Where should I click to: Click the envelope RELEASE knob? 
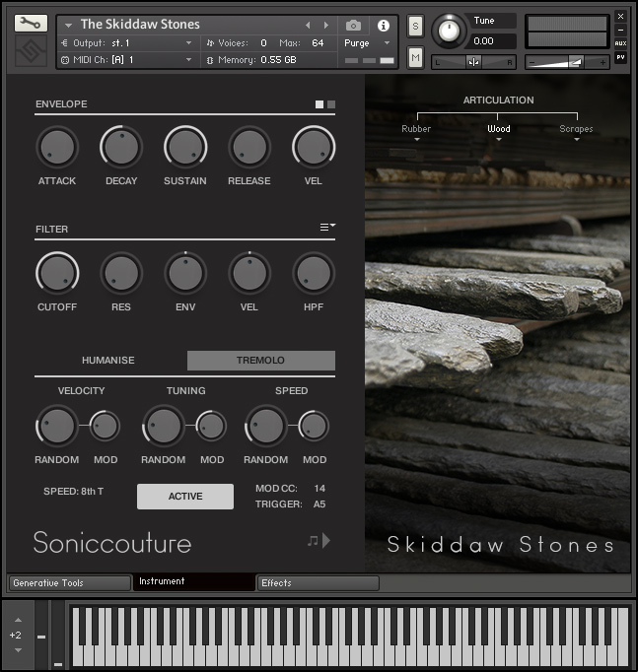249,148
